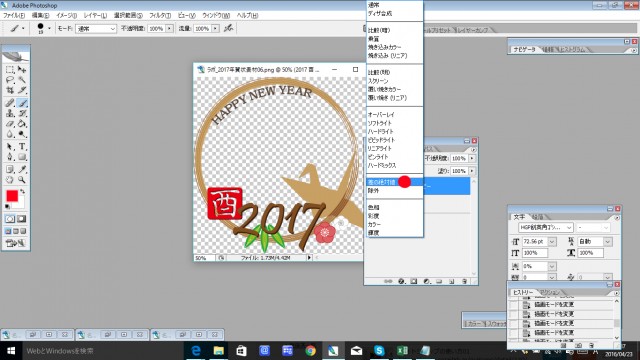Pick the Eraser tool
Image resolution: width=640 pixels, height=360 pixels.
[x=10, y=124]
